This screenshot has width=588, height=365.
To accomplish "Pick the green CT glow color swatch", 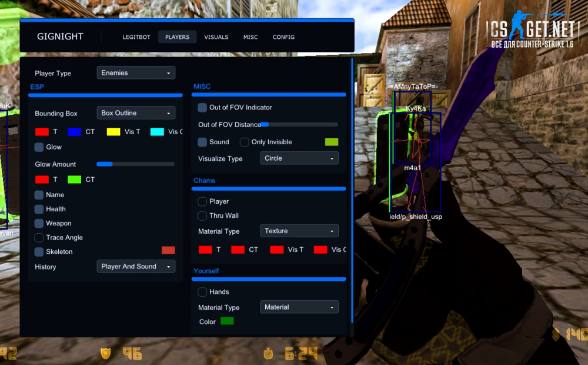I will [74, 180].
